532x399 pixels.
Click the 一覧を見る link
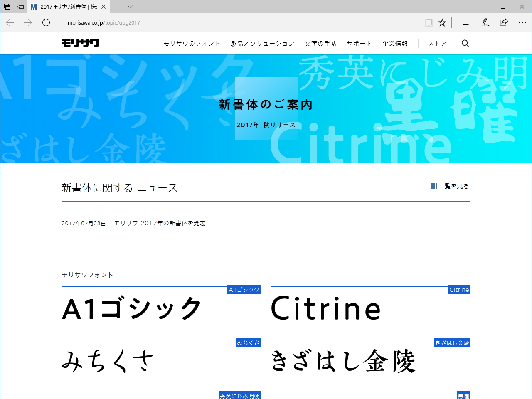pos(453,186)
